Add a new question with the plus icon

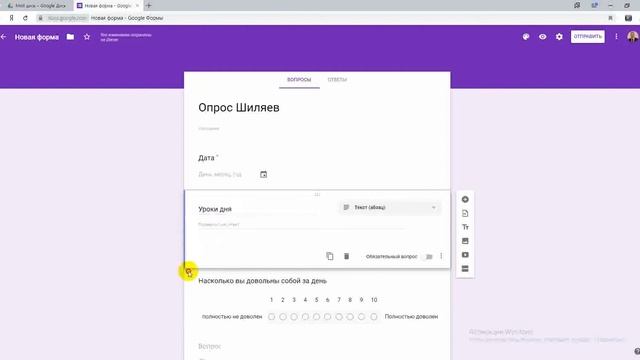(x=465, y=199)
